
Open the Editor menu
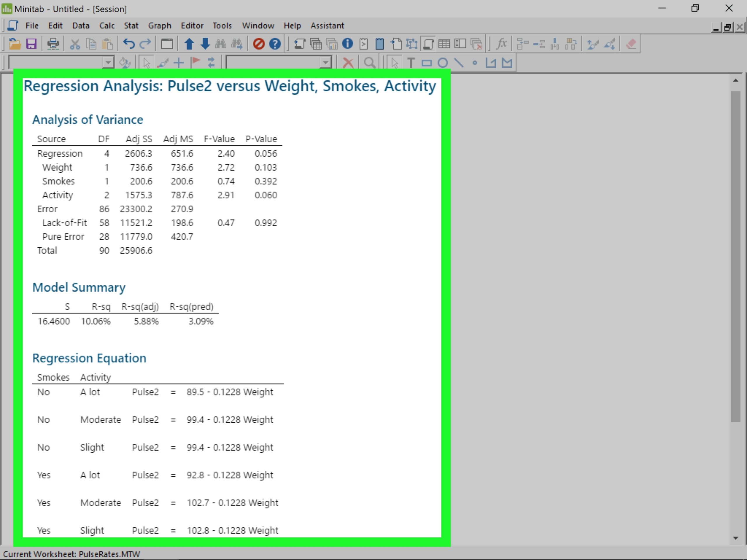[x=192, y=26]
